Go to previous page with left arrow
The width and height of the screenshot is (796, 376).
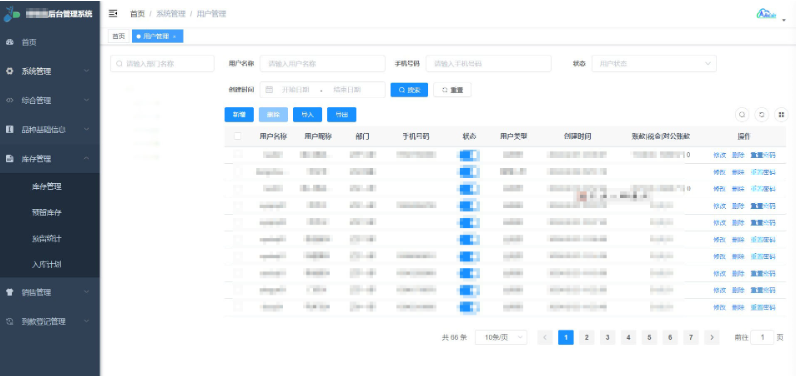tap(545, 337)
